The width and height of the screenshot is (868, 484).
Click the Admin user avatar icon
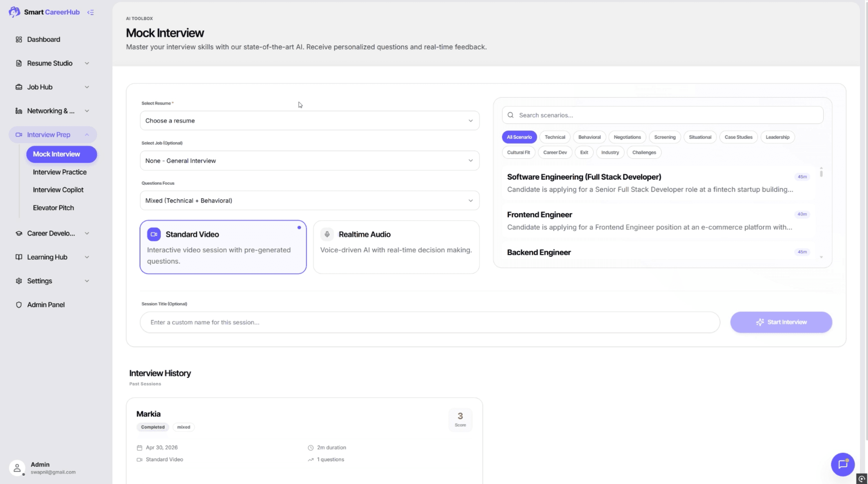17,468
